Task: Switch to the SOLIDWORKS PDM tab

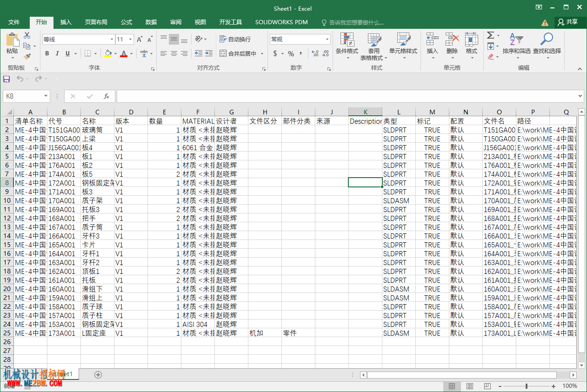Action: coord(281,22)
